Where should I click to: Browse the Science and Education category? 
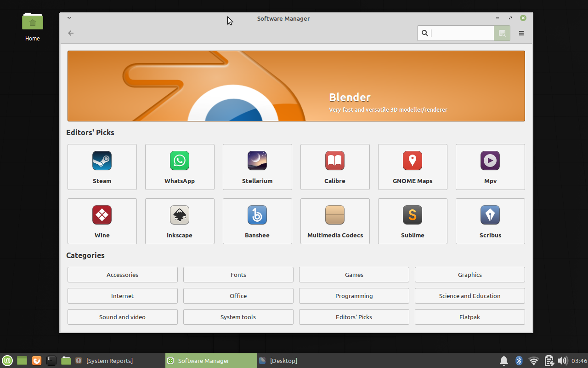point(469,295)
